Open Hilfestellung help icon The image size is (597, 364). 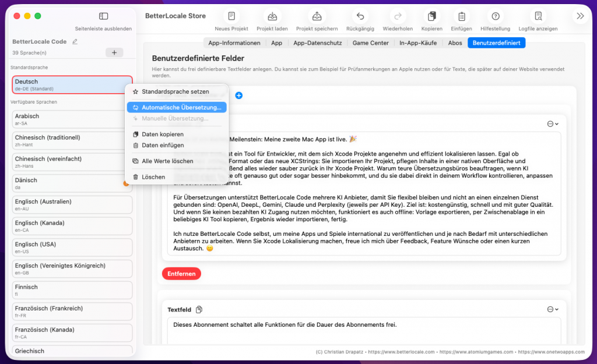pos(495,17)
